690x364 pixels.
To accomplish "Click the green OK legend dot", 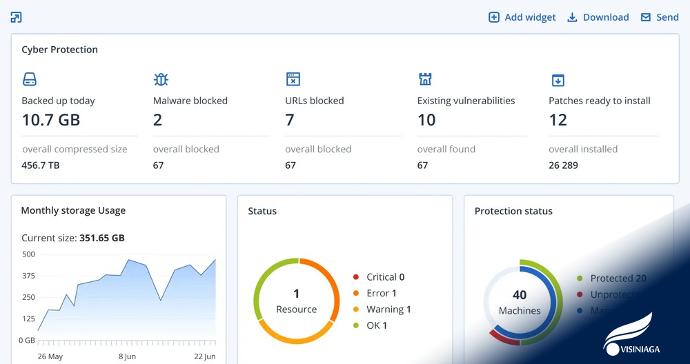I will pyautogui.click(x=356, y=326).
